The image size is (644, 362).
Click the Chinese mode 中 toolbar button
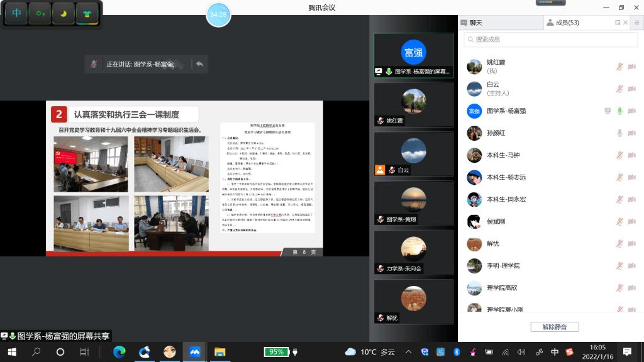pos(17,13)
